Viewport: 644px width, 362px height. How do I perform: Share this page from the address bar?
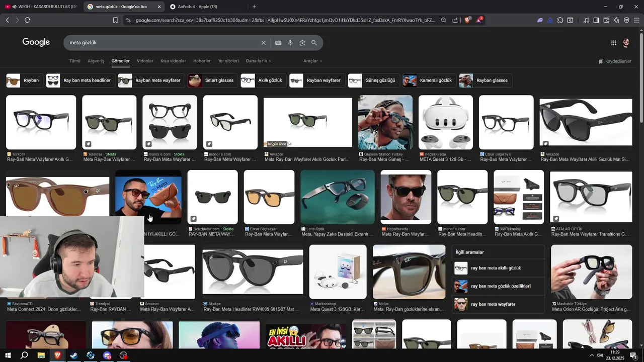coord(455,20)
